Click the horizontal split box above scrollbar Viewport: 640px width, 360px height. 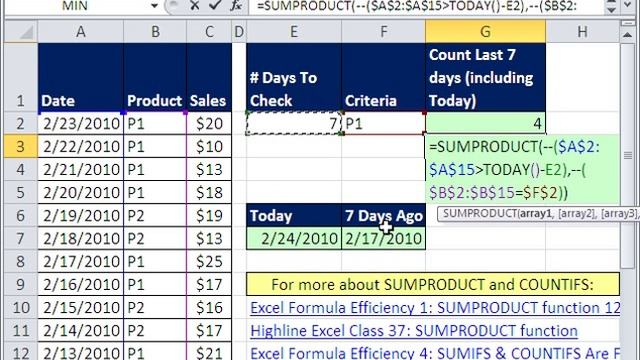(x=627, y=24)
